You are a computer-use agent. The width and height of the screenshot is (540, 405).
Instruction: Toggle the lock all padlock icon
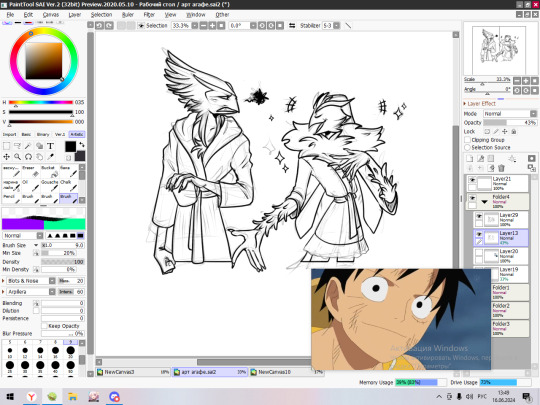tap(513, 132)
